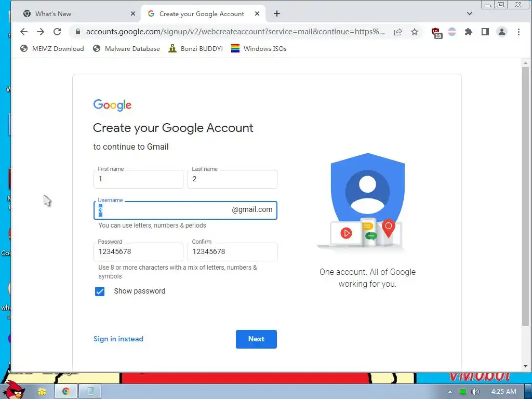Click the Chrome taskbar icon
532x399 pixels.
click(66, 391)
